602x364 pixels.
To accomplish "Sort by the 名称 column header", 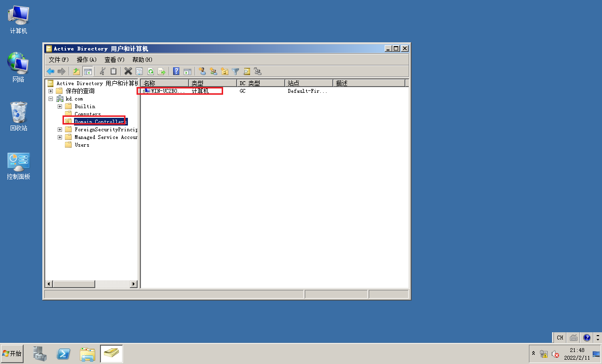I will 164,83.
